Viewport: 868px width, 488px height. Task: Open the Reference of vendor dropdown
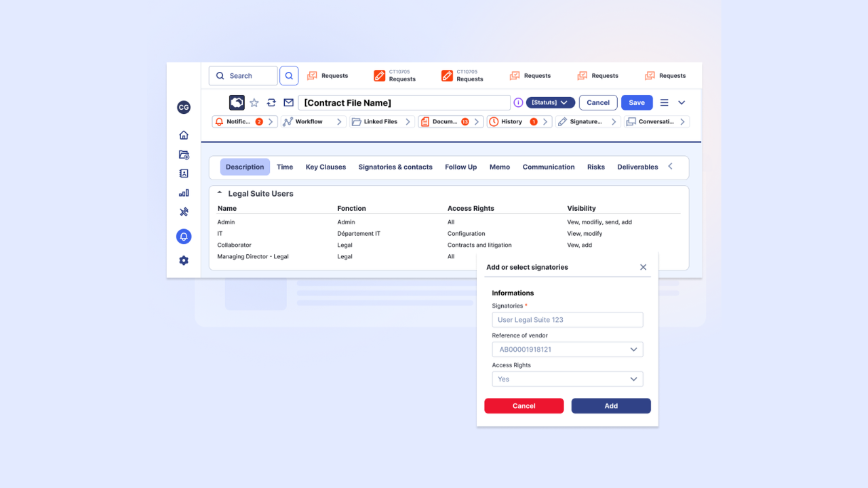(x=568, y=350)
